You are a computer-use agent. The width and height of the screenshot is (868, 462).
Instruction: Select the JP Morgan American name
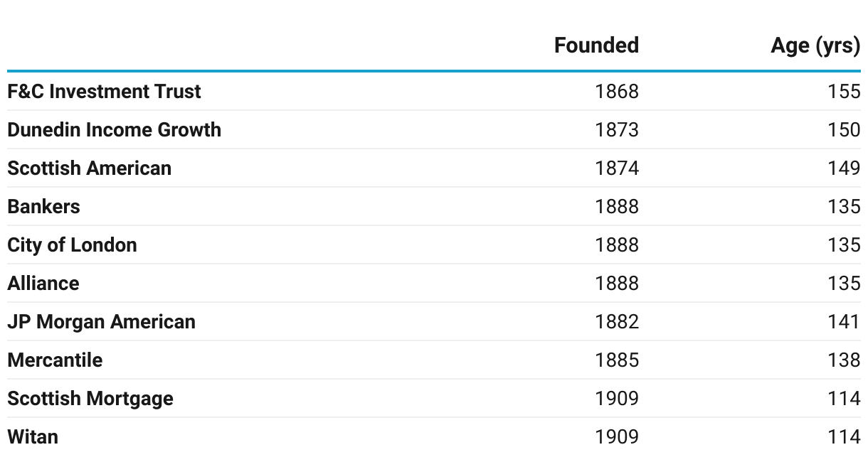click(101, 322)
